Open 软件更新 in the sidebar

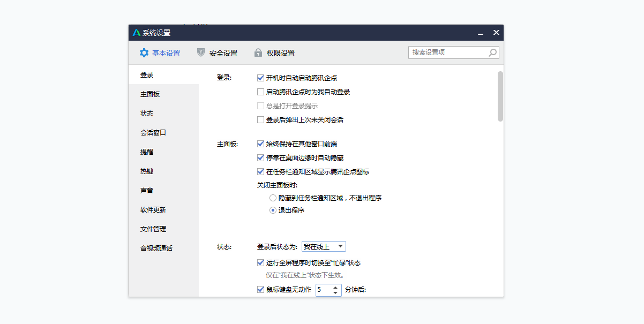click(x=163, y=209)
